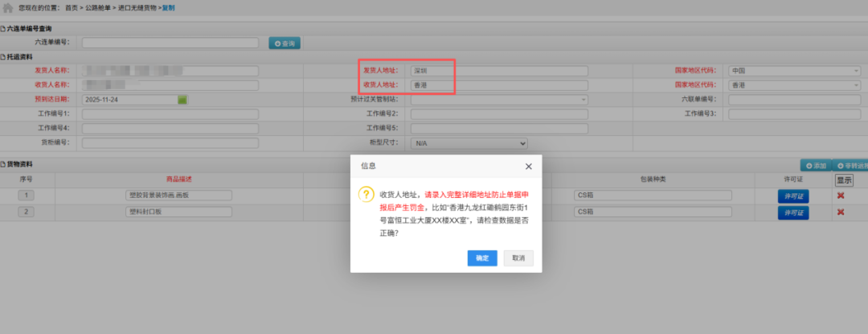Open 许可证 for the 塑胶背景装饰画 row
Viewport: 868px width, 334px height.
tap(793, 196)
